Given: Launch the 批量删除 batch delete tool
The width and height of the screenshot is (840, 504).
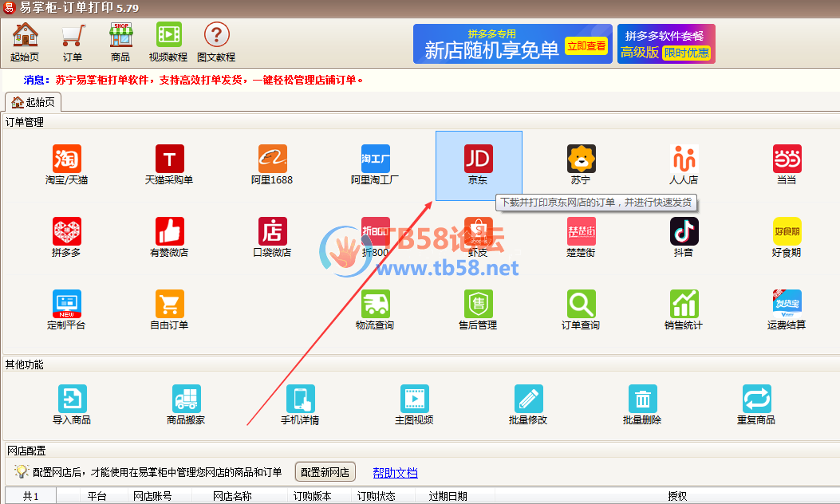Looking at the screenshot, I should click(642, 405).
